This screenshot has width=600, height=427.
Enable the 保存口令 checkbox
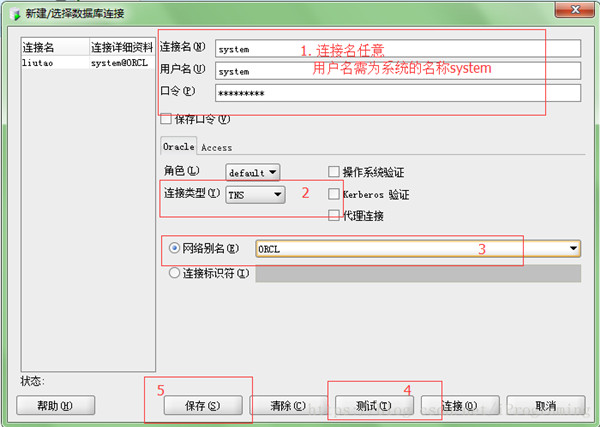[x=166, y=118]
